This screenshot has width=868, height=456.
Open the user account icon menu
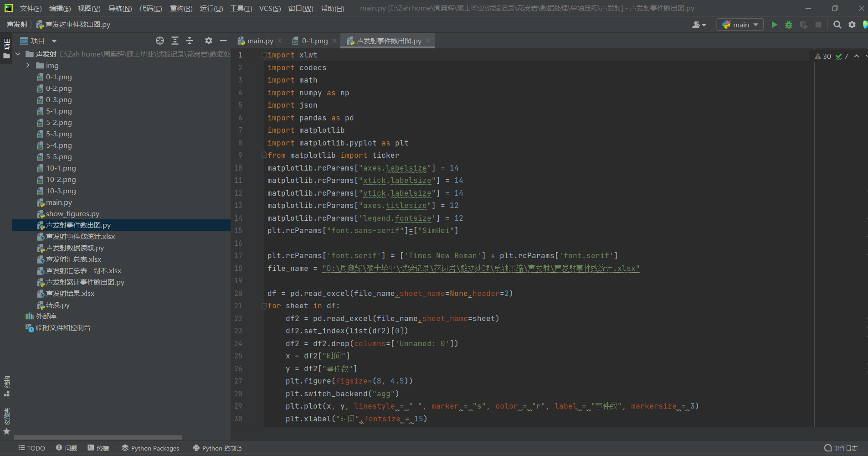(x=699, y=25)
